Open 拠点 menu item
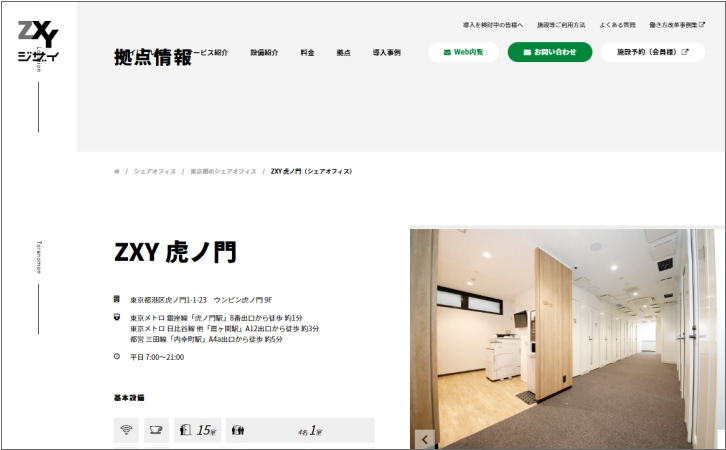 pyautogui.click(x=344, y=53)
